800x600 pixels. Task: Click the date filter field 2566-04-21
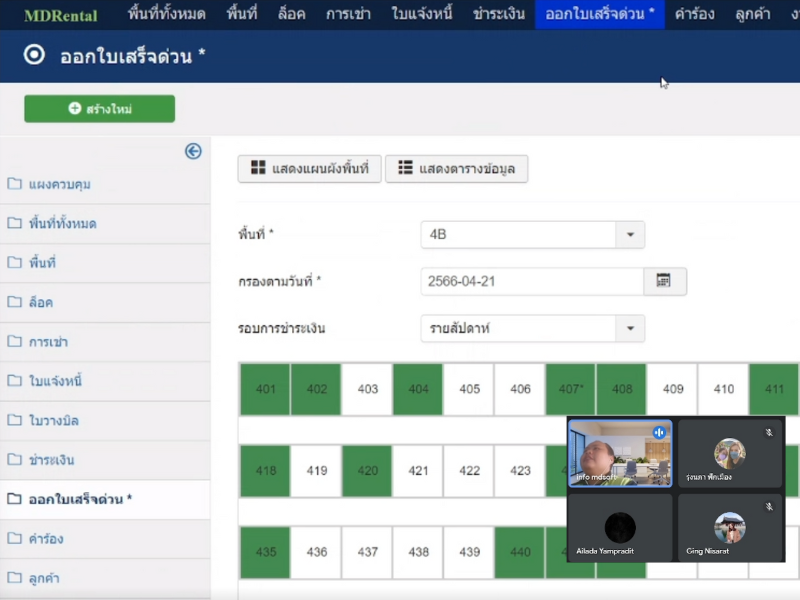[531, 281]
